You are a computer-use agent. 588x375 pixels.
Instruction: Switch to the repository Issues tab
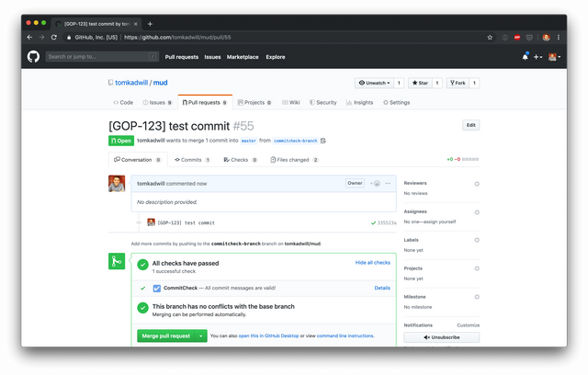click(157, 102)
